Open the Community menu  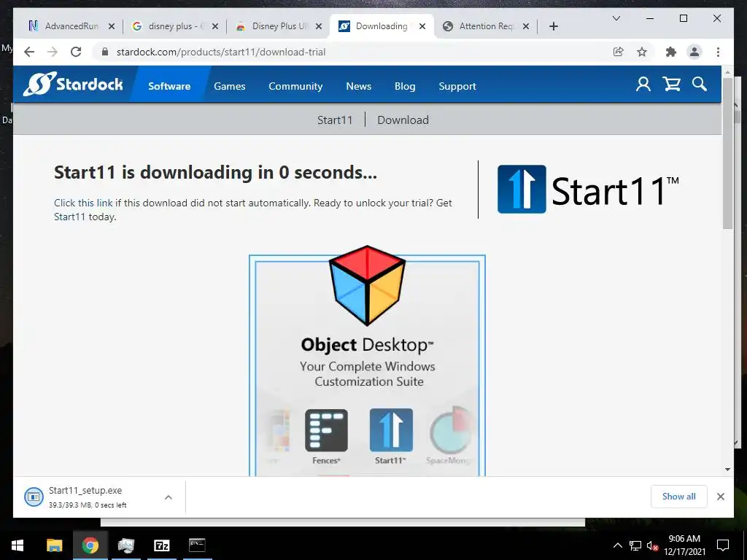click(295, 86)
